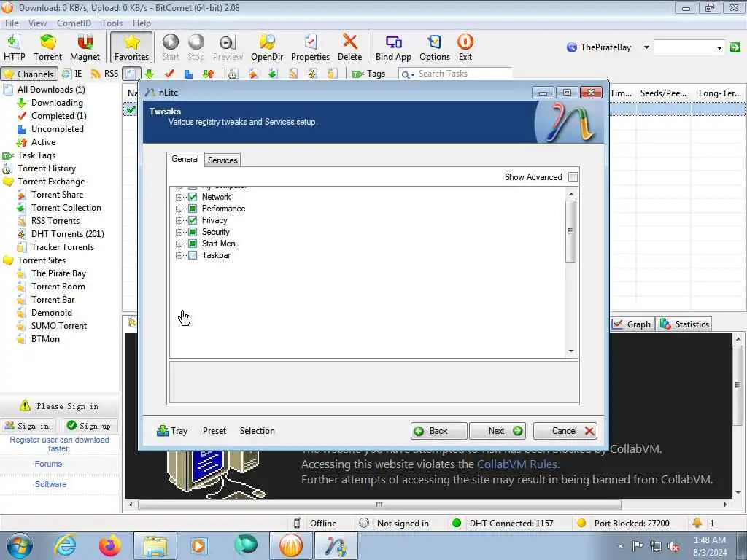This screenshot has height=560, width=747.
Task: Expand the Taskbar tree node
Action: point(179,255)
